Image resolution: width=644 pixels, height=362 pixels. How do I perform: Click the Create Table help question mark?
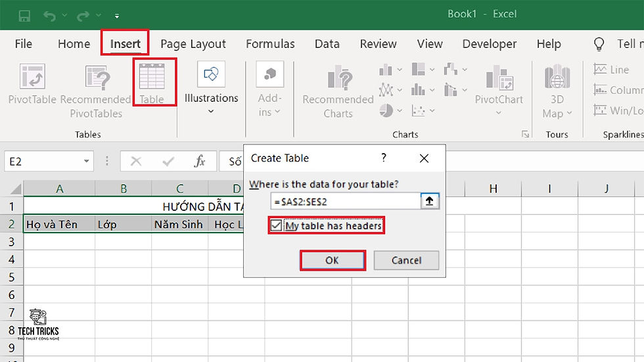click(384, 158)
